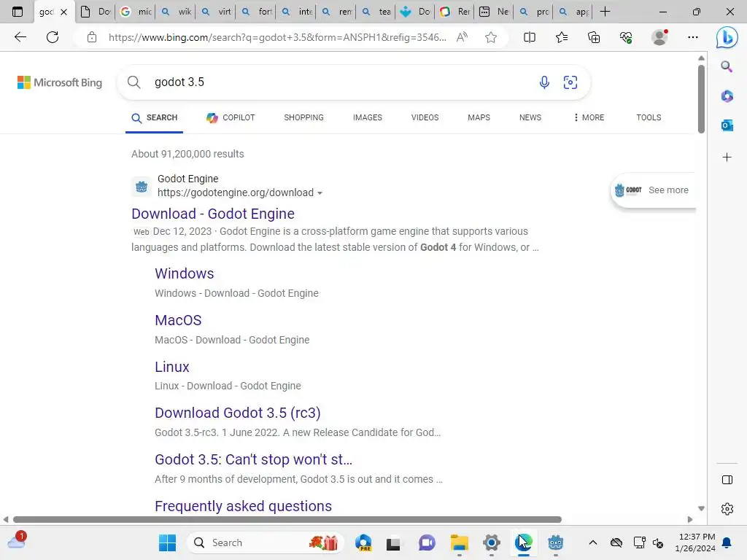Open split screen icon
This screenshot has height=560, width=747.
(530, 37)
